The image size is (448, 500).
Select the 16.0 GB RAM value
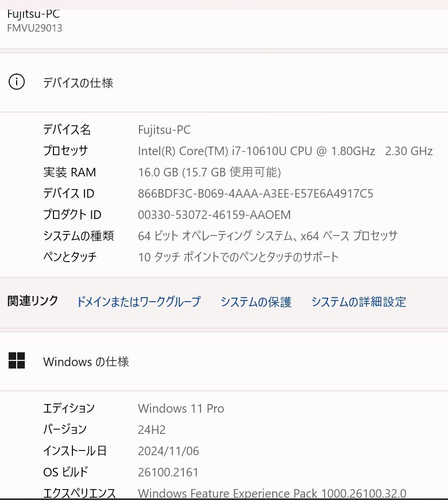209,172
